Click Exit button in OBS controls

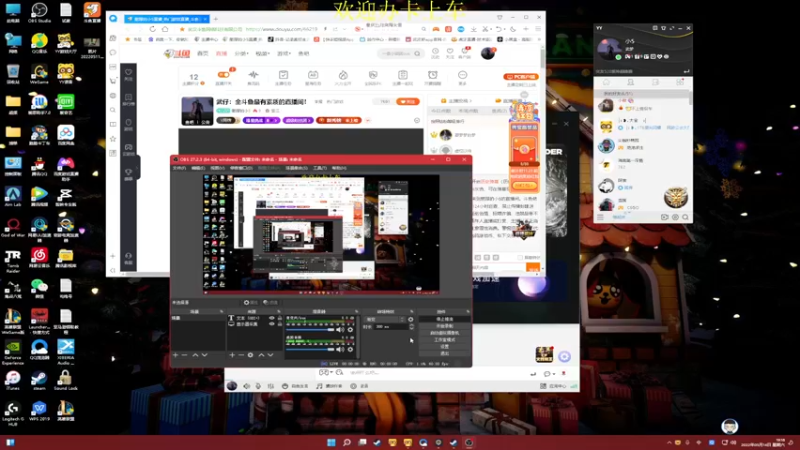tap(444, 353)
